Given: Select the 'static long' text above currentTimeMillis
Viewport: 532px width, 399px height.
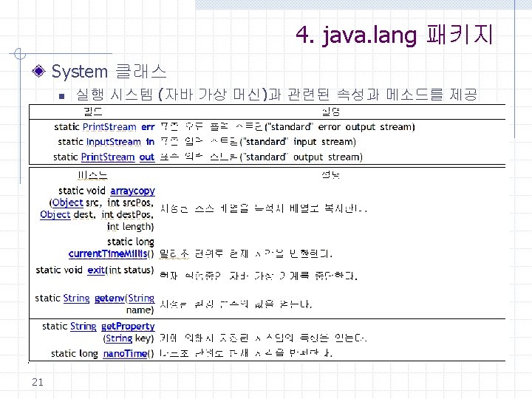Looking at the screenshot, I should pos(131,242).
